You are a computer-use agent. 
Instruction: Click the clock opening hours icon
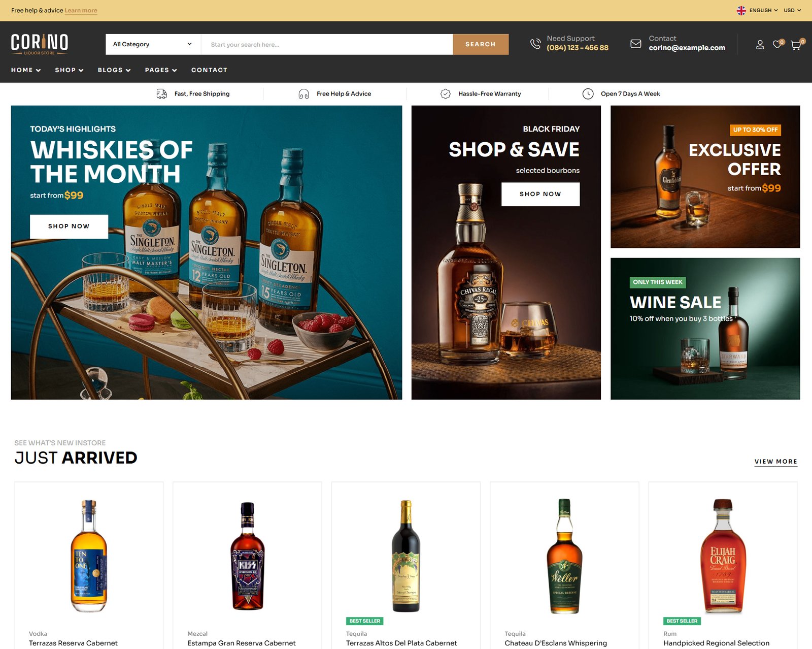[588, 94]
